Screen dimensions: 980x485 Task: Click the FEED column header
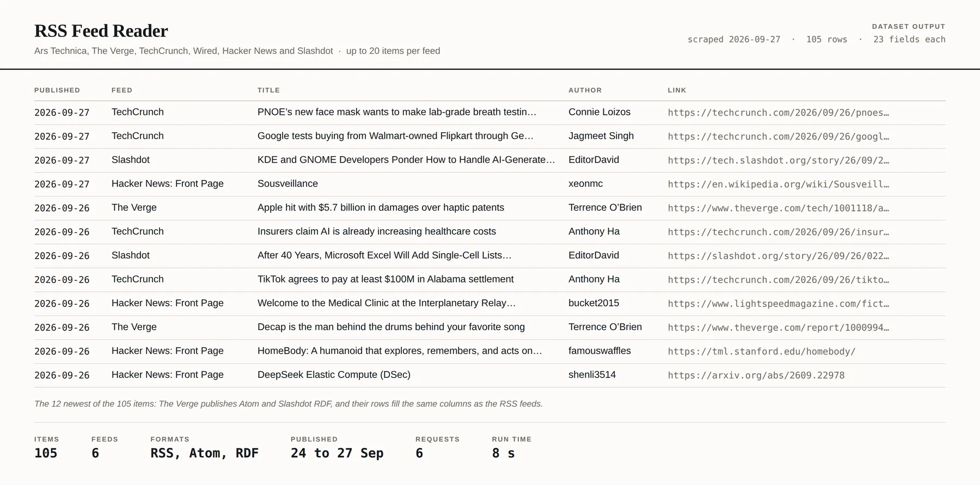click(x=122, y=90)
